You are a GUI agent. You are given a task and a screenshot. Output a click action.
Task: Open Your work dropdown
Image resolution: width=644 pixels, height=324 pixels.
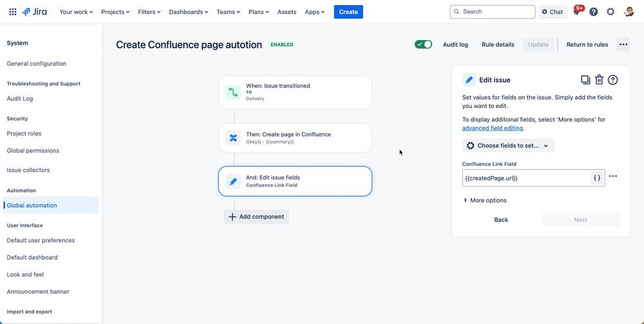click(76, 12)
